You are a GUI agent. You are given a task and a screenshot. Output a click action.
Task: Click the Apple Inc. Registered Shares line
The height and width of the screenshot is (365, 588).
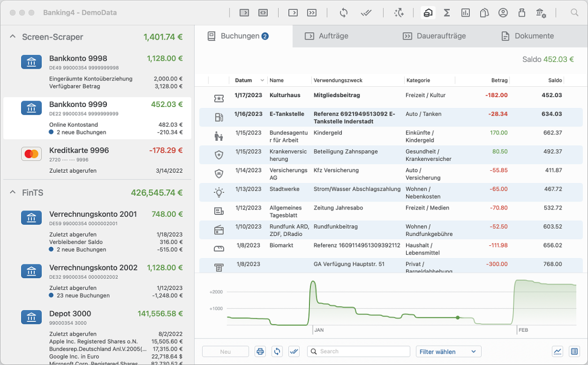click(x=93, y=341)
